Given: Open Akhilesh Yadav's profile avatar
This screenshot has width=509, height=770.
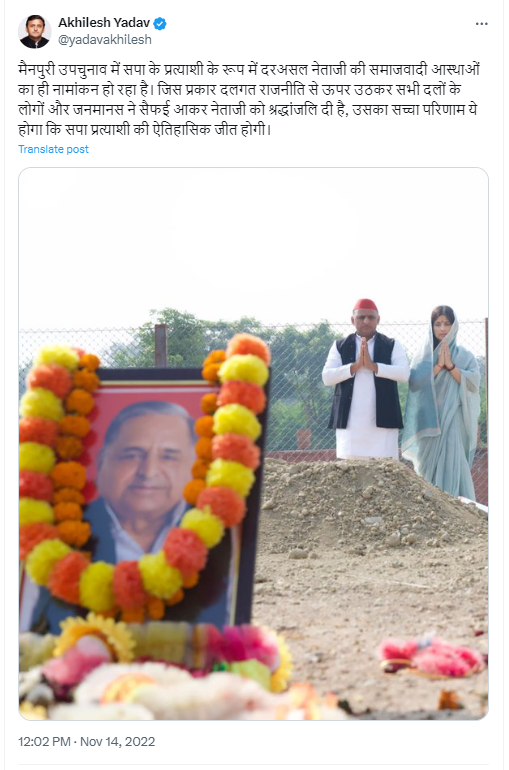Looking at the screenshot, I should click(x=34, y=31).
